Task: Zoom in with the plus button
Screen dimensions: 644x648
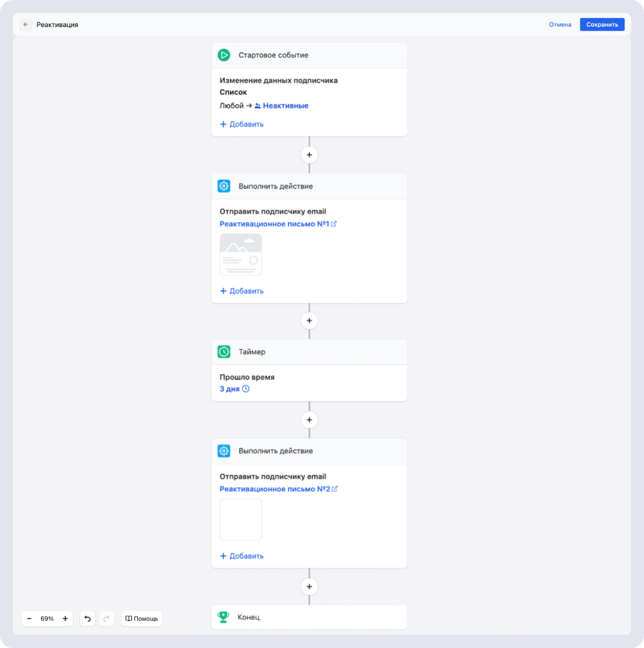Action: coord(65,618)
